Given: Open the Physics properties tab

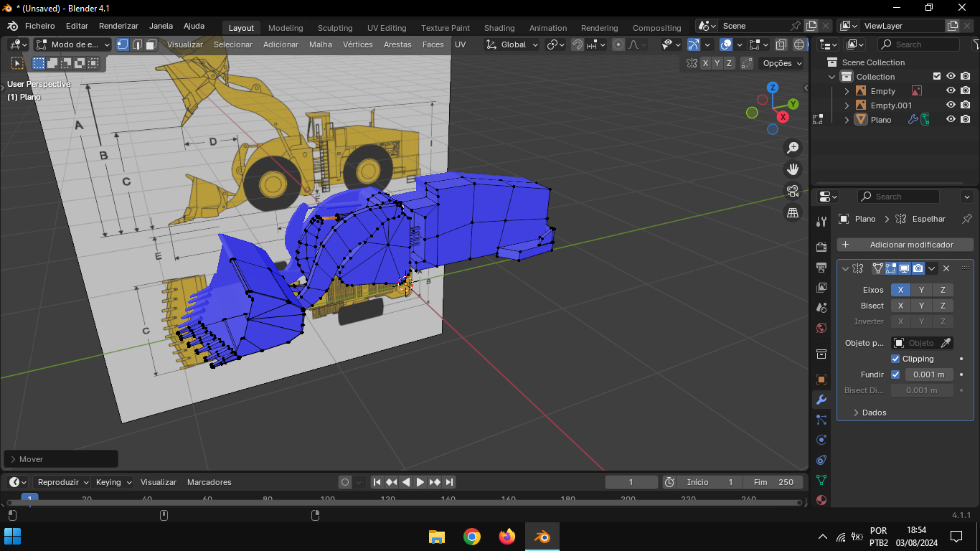Looking at the screenshot, I should coord(821,440).
